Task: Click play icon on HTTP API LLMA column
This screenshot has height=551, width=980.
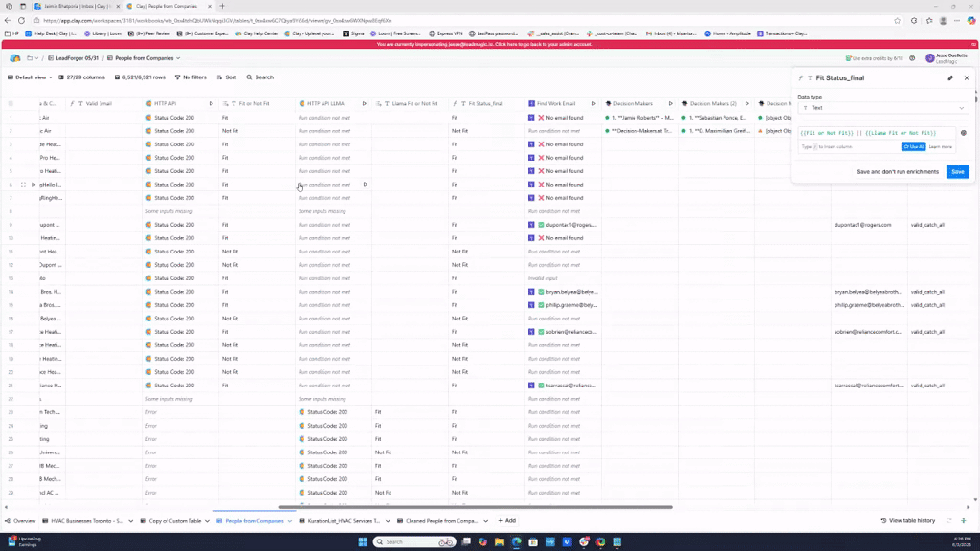Action: coord(365,103)
